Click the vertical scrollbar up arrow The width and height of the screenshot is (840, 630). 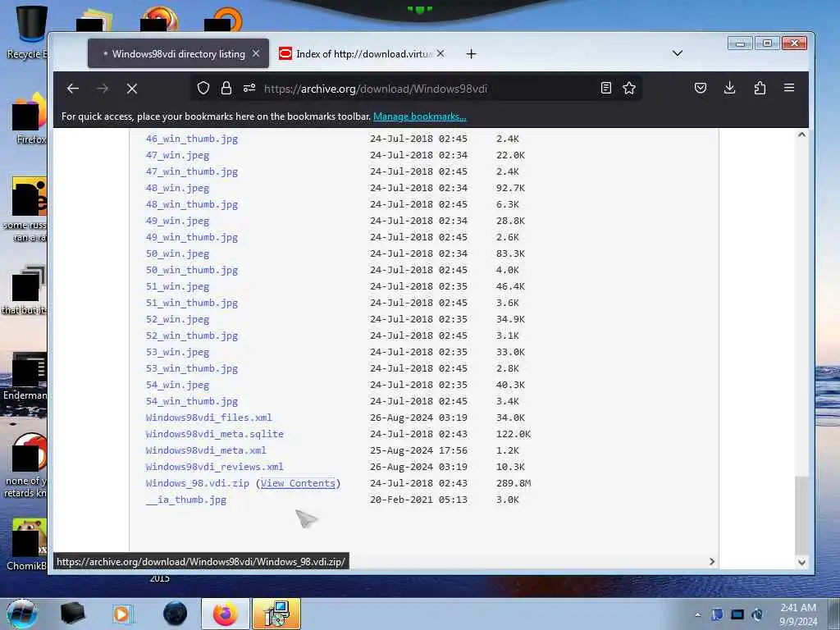(x=801, y=135)
